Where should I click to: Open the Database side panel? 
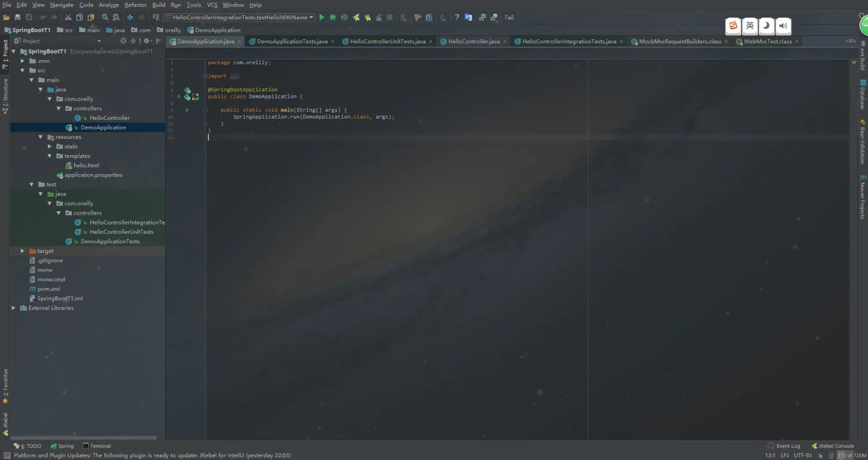(x=863, y=95)
